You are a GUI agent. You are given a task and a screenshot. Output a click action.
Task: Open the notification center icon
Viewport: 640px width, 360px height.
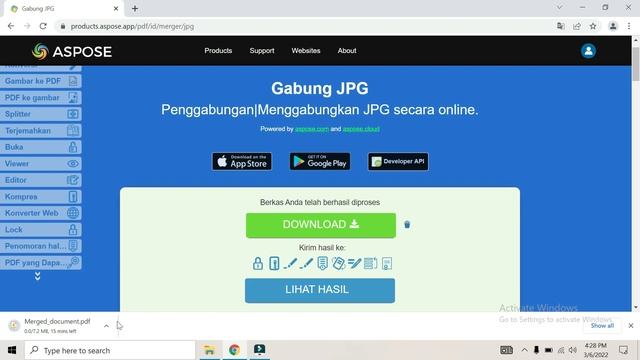pos(623,350)
